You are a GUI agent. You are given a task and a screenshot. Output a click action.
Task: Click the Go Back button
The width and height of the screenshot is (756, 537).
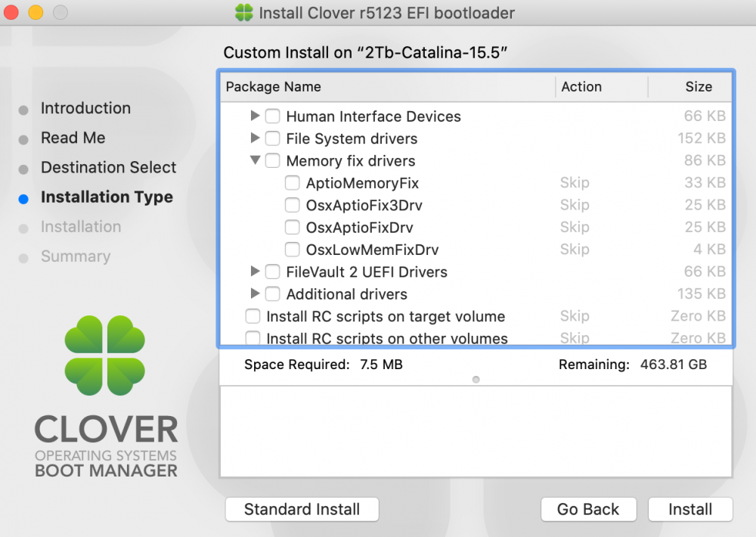click(x=588, y=510)
